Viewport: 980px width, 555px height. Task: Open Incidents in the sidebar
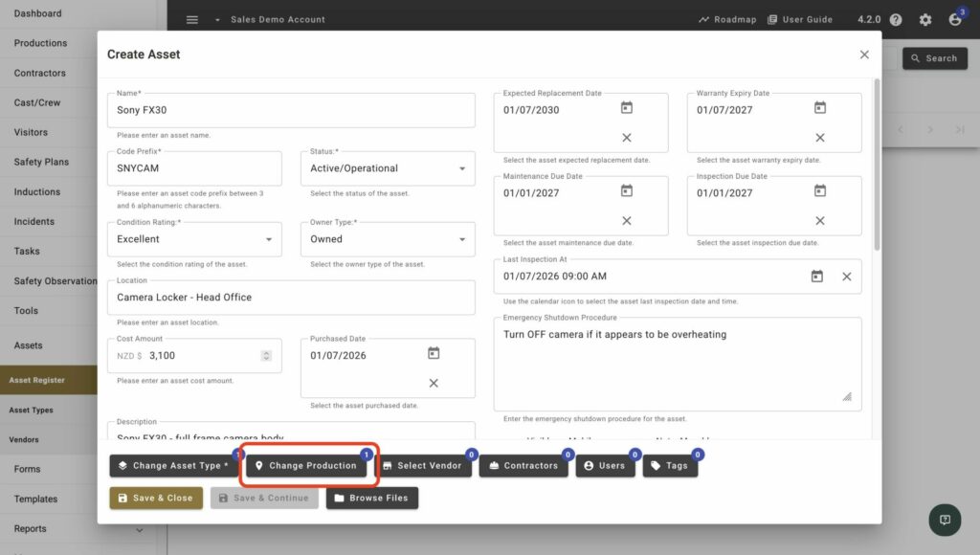(33, 221)
